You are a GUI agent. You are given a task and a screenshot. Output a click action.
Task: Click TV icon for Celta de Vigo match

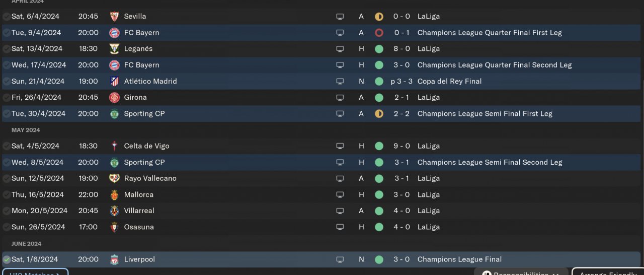(340, 146)
